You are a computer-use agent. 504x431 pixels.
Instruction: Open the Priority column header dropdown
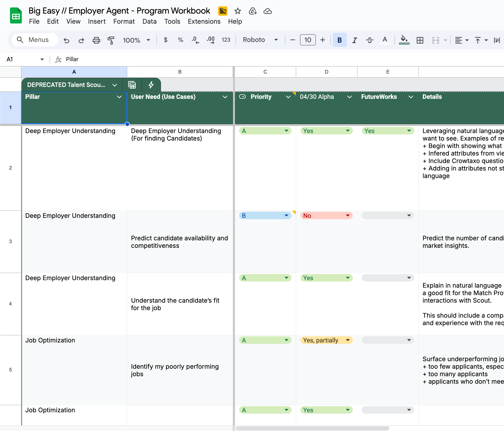288,97
